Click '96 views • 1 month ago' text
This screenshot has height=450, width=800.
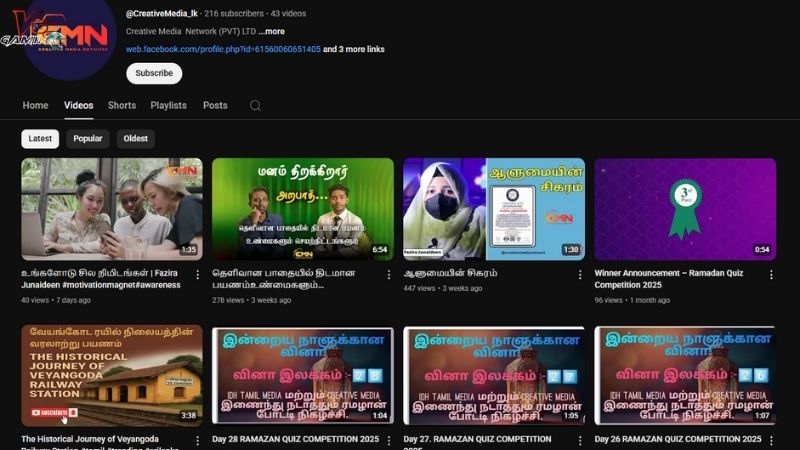[632, 301]
